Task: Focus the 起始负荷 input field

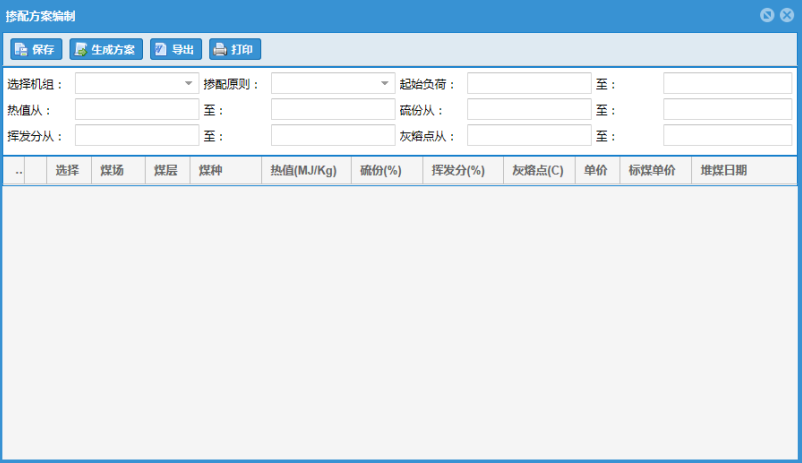Action: tap(529, 83)
